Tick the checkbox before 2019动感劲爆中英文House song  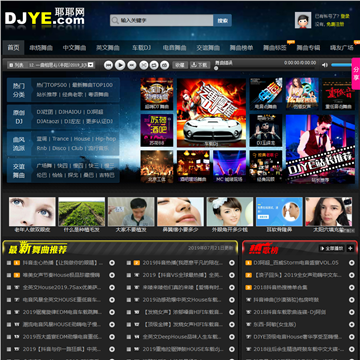pyautogui.click(x=129, y=300)
